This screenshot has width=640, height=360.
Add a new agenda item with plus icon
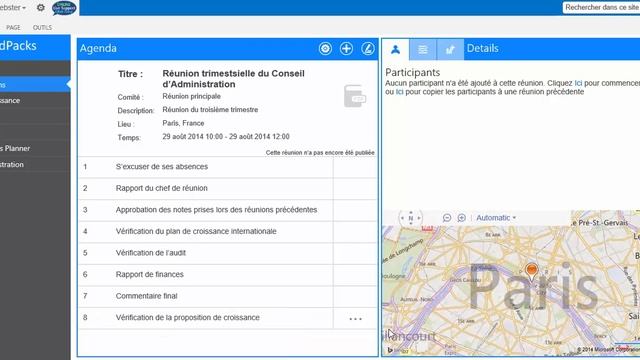[x=347, y=49]
